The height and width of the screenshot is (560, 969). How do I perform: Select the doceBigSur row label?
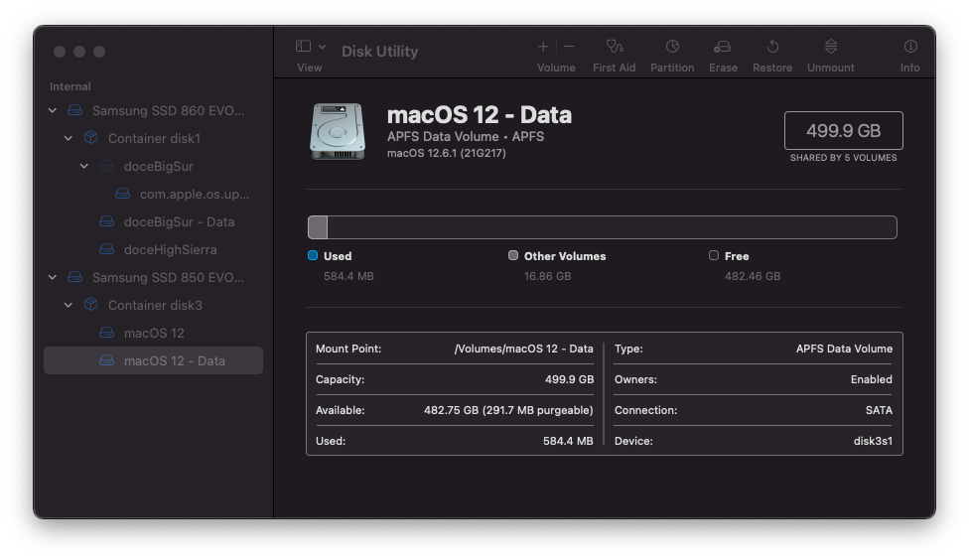[x=159, y=166]
